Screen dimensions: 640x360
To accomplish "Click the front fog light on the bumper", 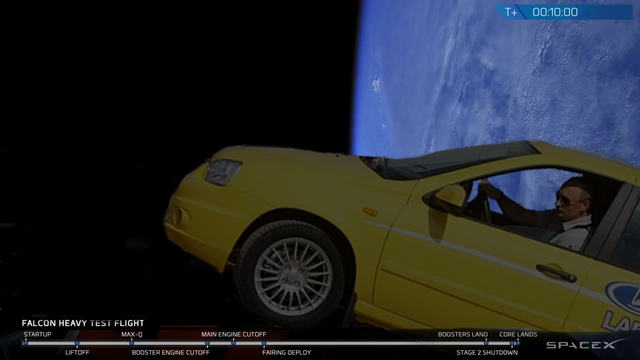I will tap(180, 216).
